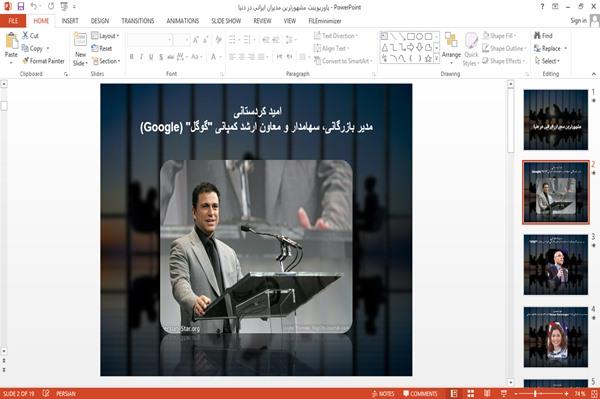Viewport: 600px width, 399px height.
Task: Click zoom in plus button
Action: click(x=566, y=394)
